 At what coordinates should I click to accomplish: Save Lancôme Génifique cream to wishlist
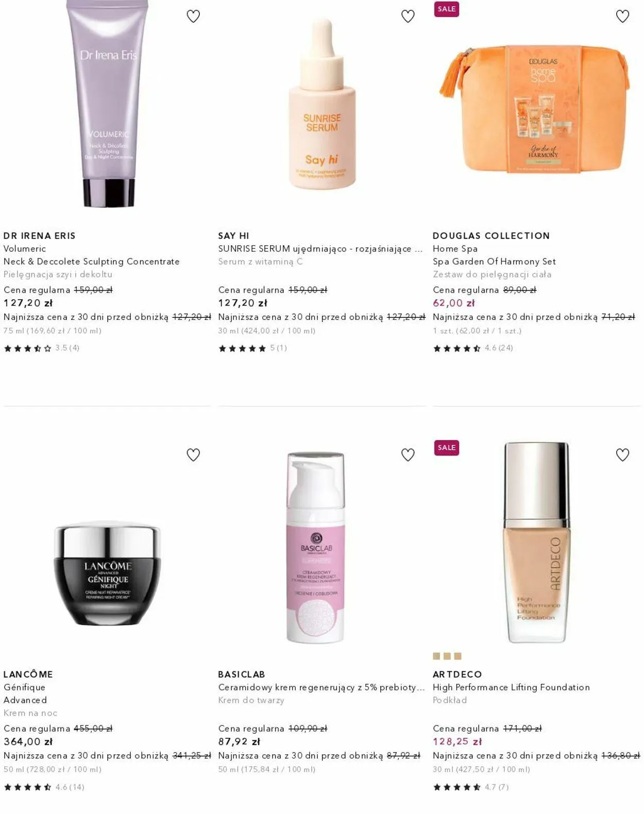tap(193, 455)
